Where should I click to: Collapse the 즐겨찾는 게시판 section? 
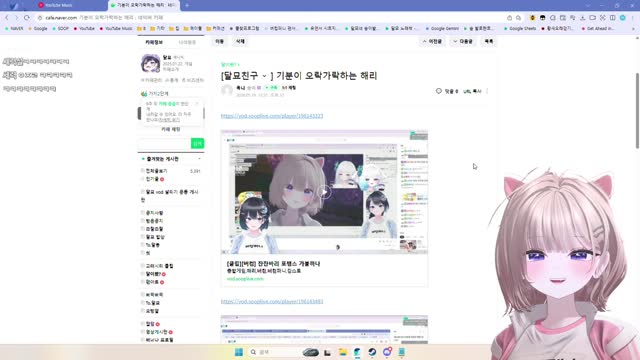pyautogui.click(x=200, y=159)
